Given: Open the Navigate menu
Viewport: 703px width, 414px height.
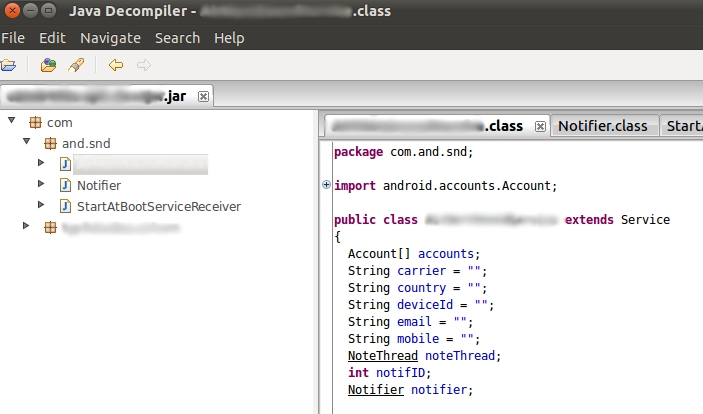Looking at the screenshot, I should (110, 38).
